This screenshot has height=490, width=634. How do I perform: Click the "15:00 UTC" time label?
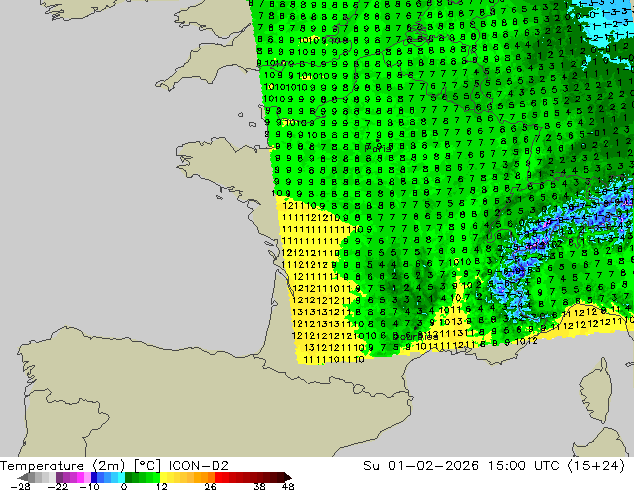tap(524, 466)
